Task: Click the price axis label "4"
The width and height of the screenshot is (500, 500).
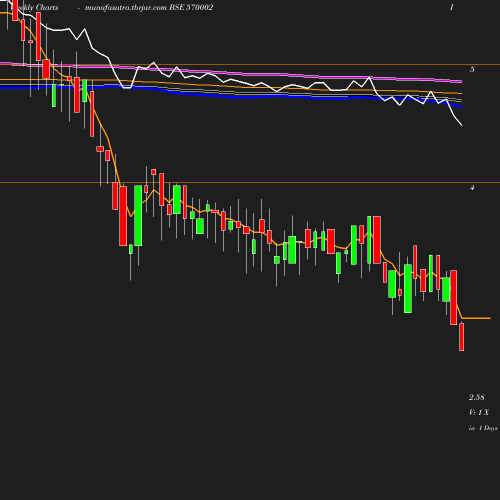Action: [472, 188]
